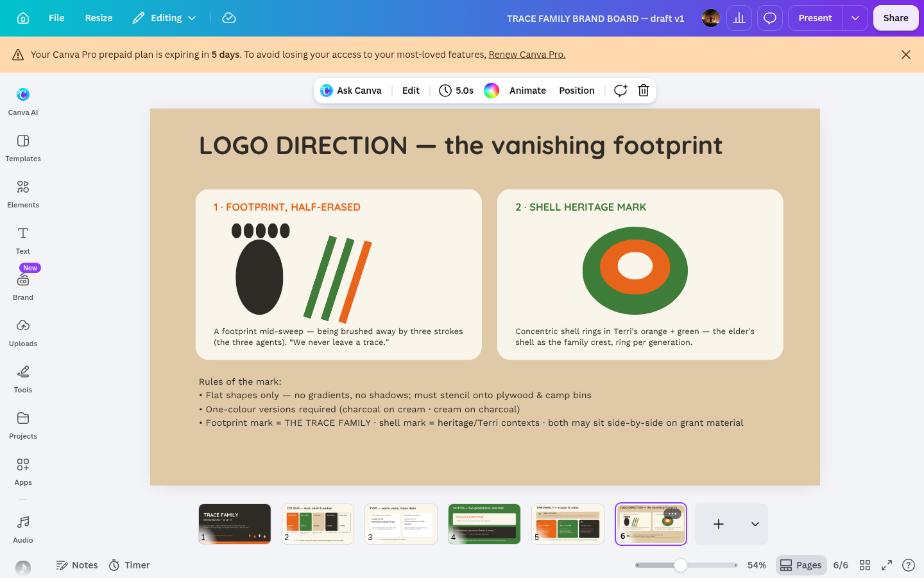The height and width of the screenshot is (578, 924).
Task: Ask Canva assistant button
Action: [351, 91]
